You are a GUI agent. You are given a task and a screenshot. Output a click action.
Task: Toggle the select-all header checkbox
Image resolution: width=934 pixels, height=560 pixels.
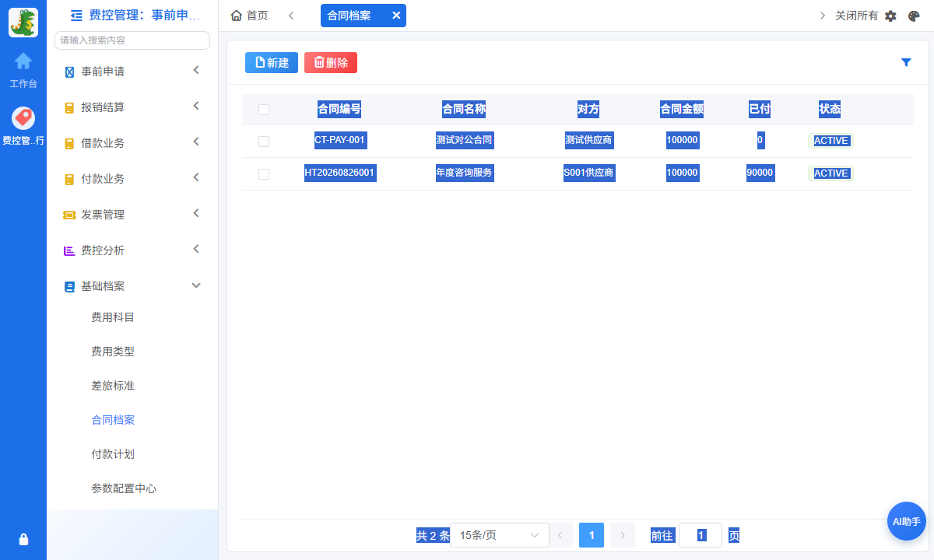pyautogui.click(x=264, y=110)
